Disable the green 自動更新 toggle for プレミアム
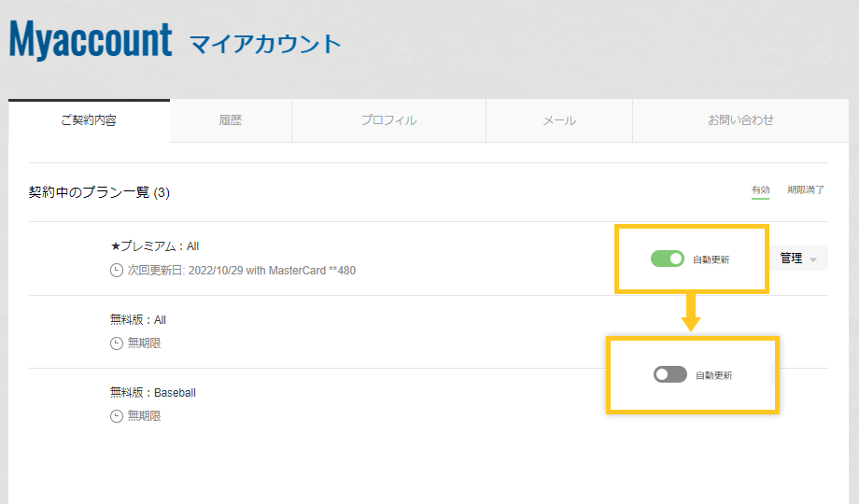 tap(668, 259)
